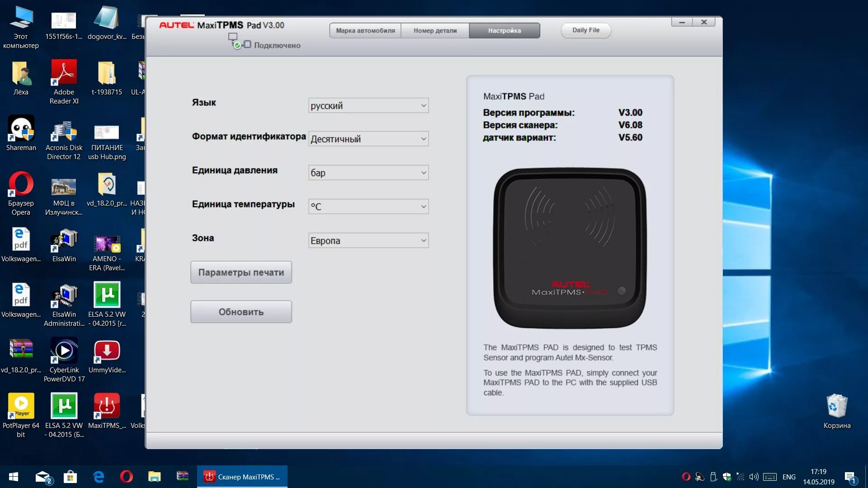This screenshot has height=488, width=868.
Task: Click the device version info panel
Action: [x=569, y=119]
